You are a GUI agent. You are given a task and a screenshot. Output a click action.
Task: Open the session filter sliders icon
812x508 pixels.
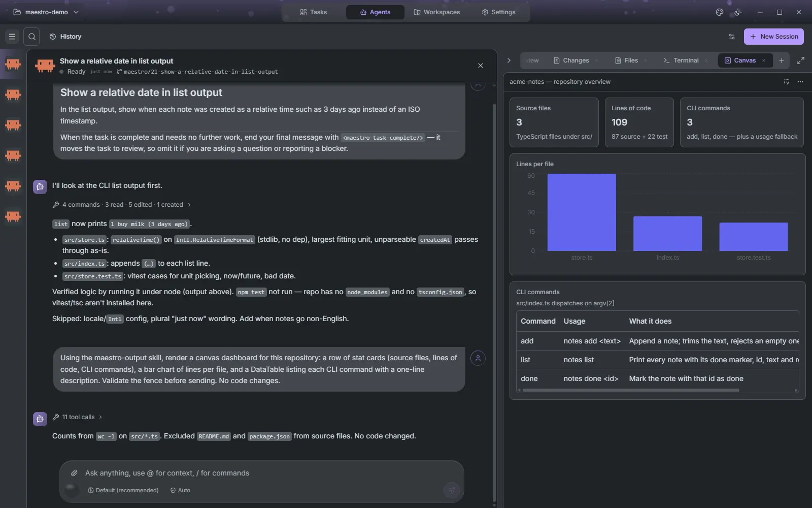click(732, 37)
